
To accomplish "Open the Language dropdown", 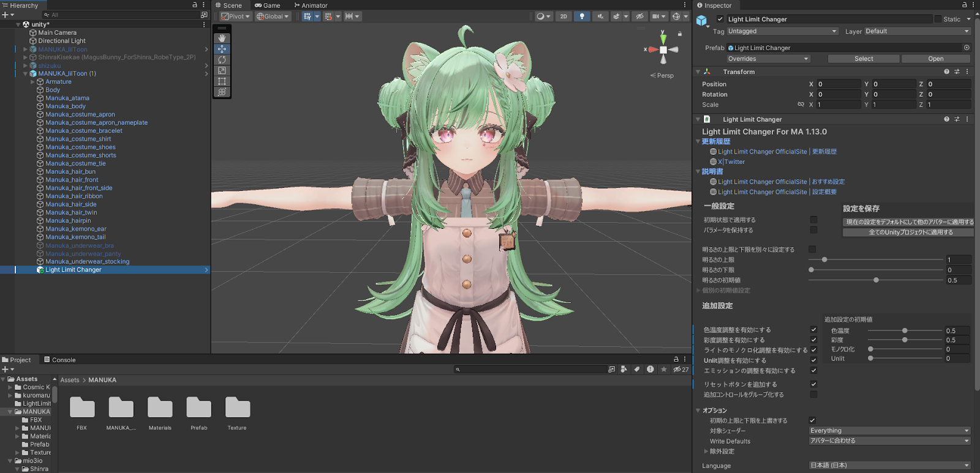I will point(890,465).
